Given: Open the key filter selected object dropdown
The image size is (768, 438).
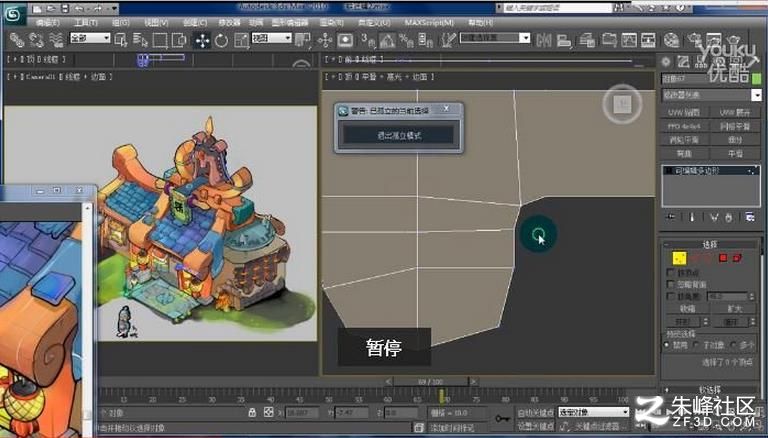Looking at the screenshot, I should pos(594,413).
